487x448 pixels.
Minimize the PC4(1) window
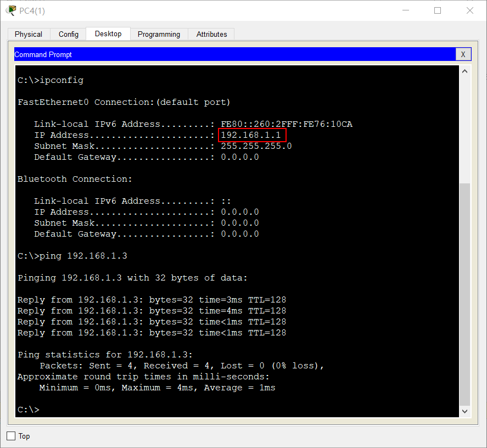[x=406, y=10]
